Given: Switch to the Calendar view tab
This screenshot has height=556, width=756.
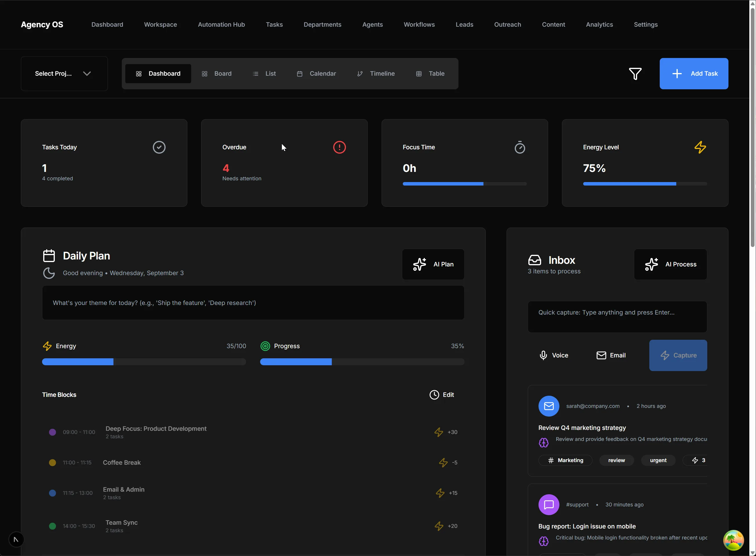Looking at the screenshot, I should [x=316, y=74].
